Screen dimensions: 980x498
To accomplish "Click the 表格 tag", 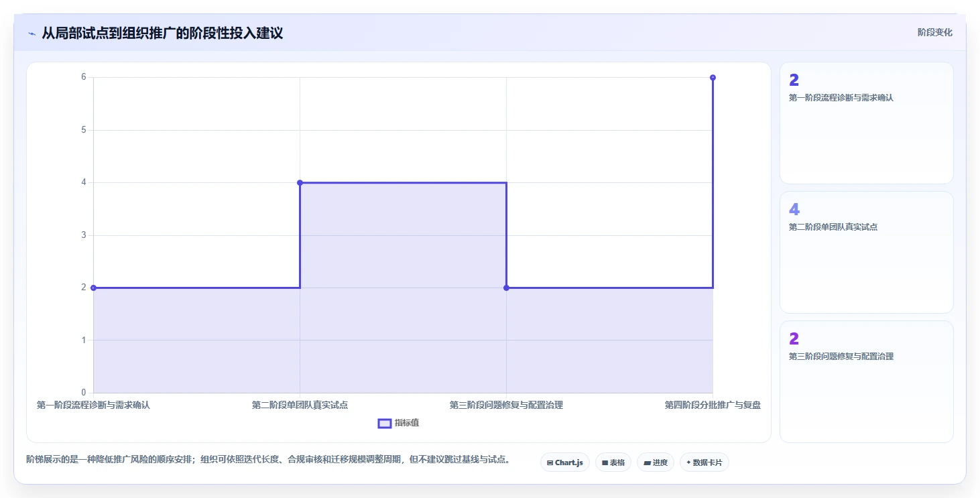I will (613, 462).
